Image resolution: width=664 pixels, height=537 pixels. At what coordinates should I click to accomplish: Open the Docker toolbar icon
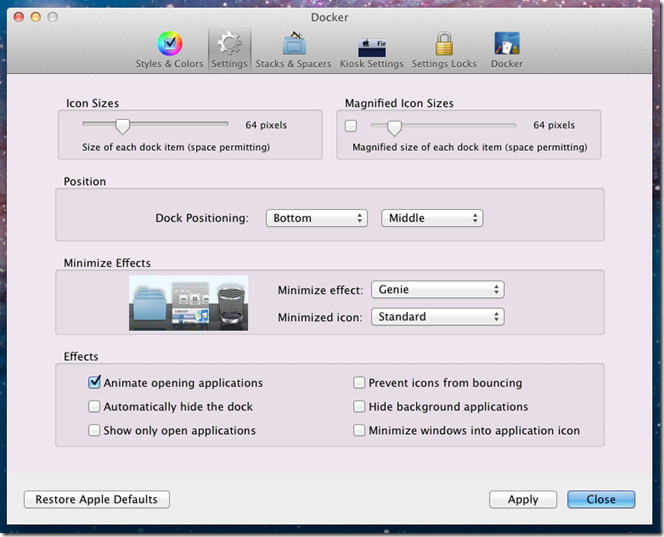pyautogui.click(x=506, y=45)
